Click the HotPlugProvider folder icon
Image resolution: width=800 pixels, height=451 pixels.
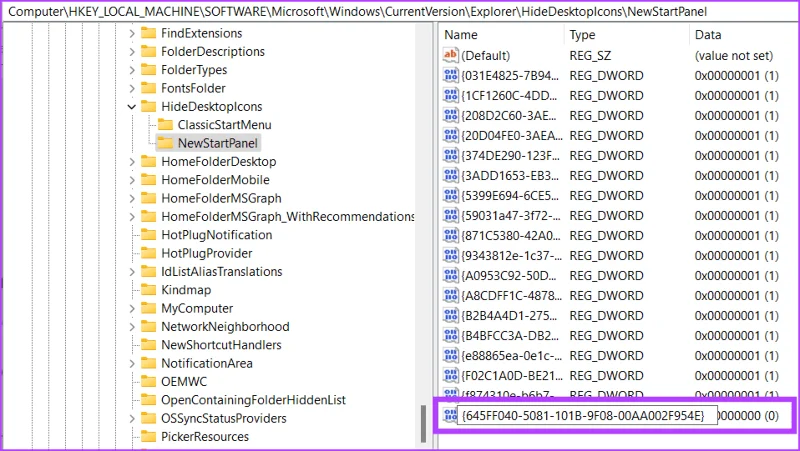click(148, 253)
